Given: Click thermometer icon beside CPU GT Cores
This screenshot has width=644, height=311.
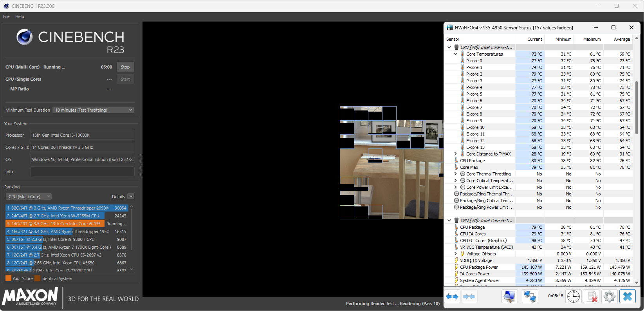Looking at the screenshot, I should [x=456, y=240].
